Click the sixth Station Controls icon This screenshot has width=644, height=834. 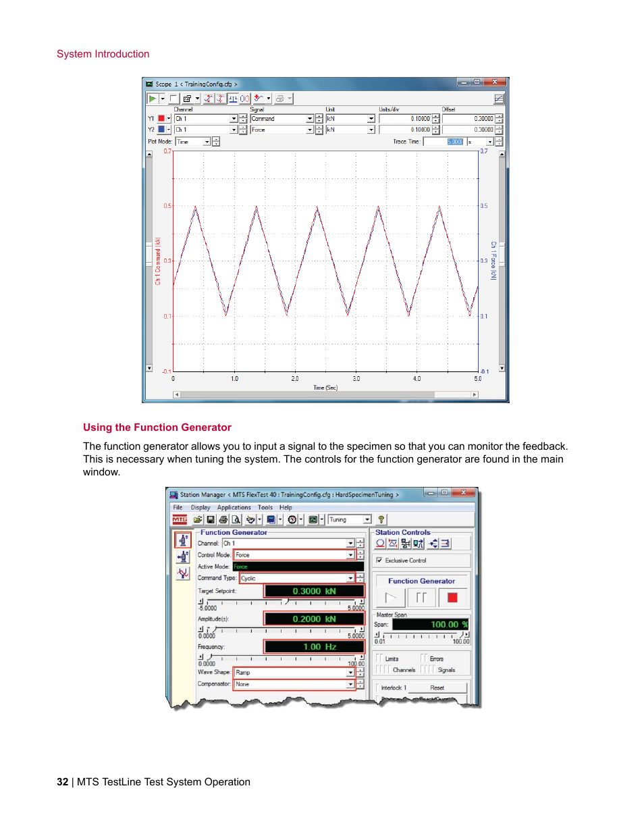pyautogui.click(x=446, y=544)
